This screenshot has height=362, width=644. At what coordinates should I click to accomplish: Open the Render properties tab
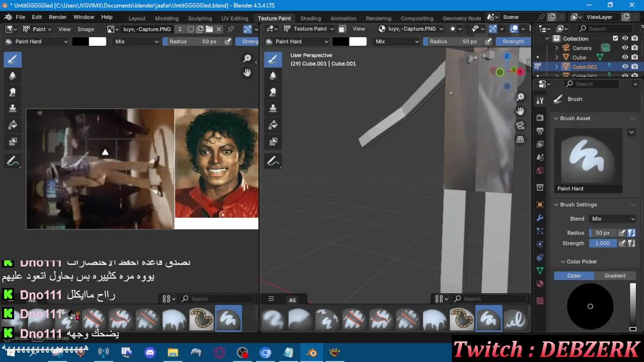[540, 118]
